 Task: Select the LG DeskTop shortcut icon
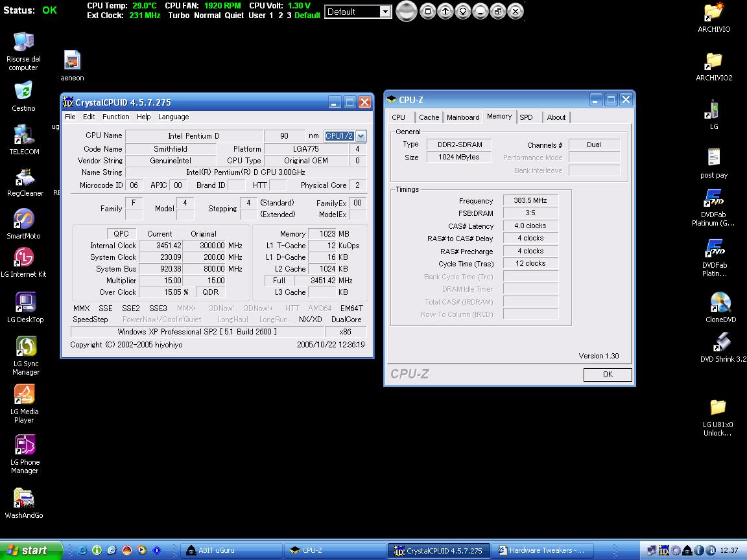(25, 307)
